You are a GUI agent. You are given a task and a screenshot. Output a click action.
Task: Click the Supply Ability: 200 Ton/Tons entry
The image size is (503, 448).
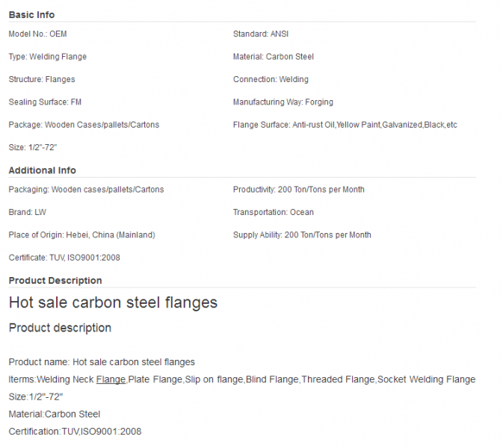302,235
